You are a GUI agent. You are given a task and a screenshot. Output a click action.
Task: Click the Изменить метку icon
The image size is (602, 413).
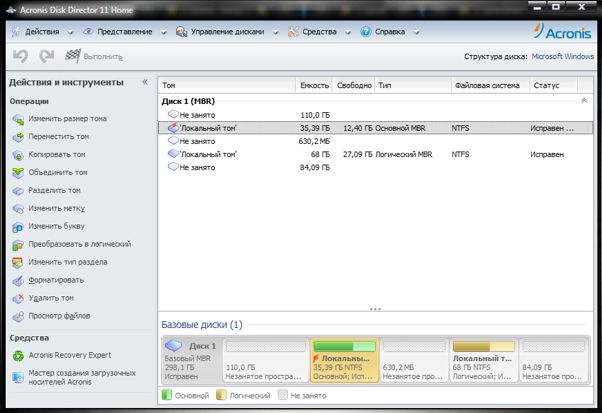18,208
